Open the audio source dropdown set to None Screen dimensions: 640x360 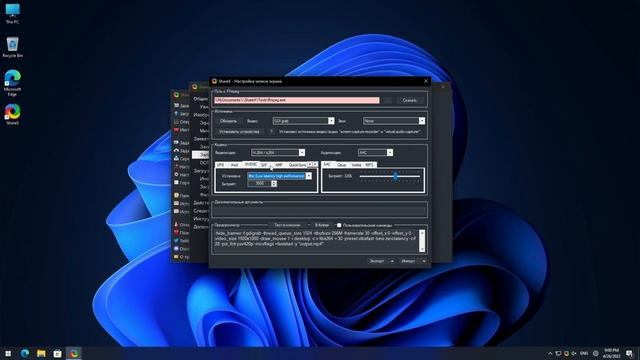394,121
